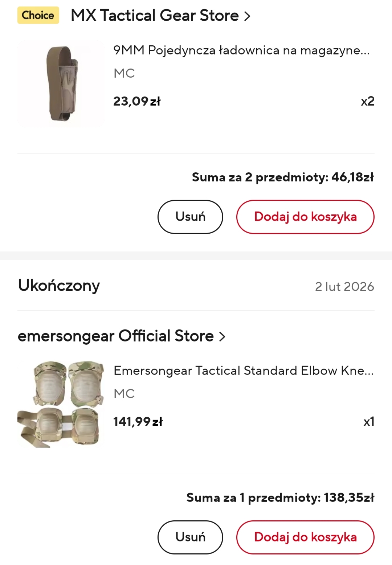Open MX Tactical Gear Store page

pyautogui.click(x=155, y=16)
